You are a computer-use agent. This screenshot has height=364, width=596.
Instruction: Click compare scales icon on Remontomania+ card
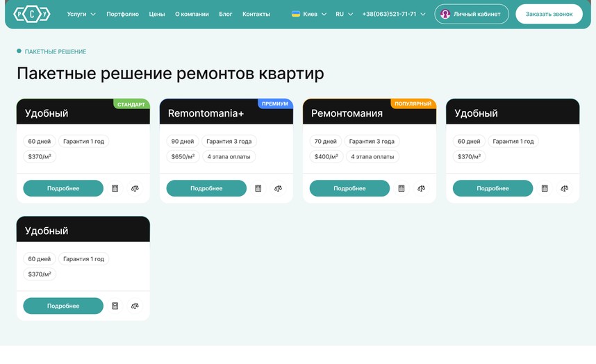click(x=279, y=188)
